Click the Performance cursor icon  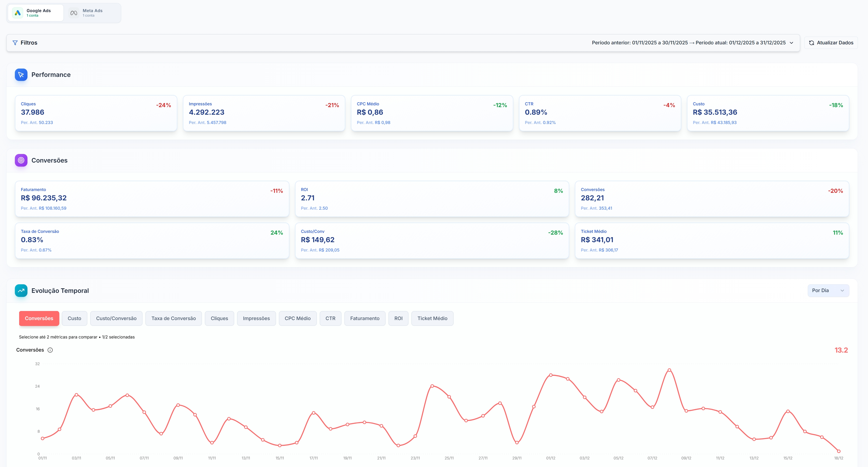click(21, 75)
